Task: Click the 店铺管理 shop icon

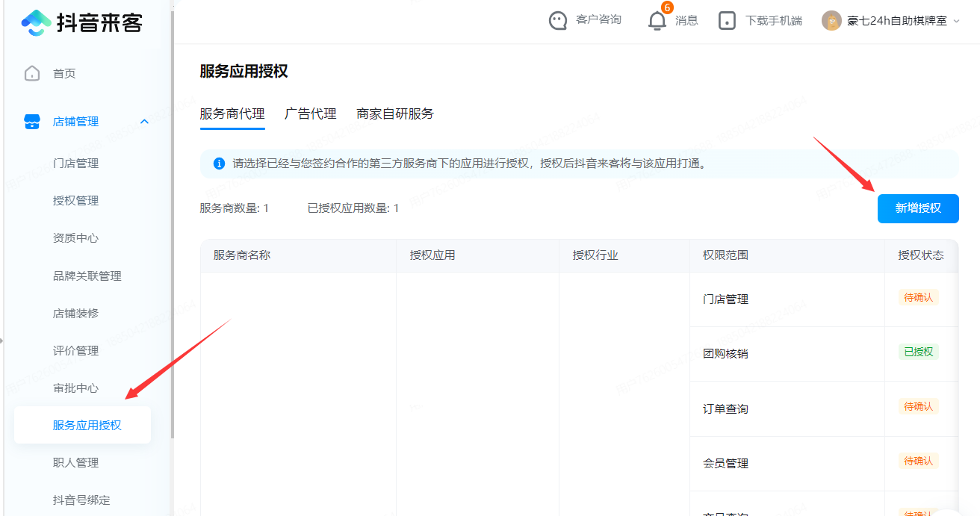Action: tap(32, 122)
